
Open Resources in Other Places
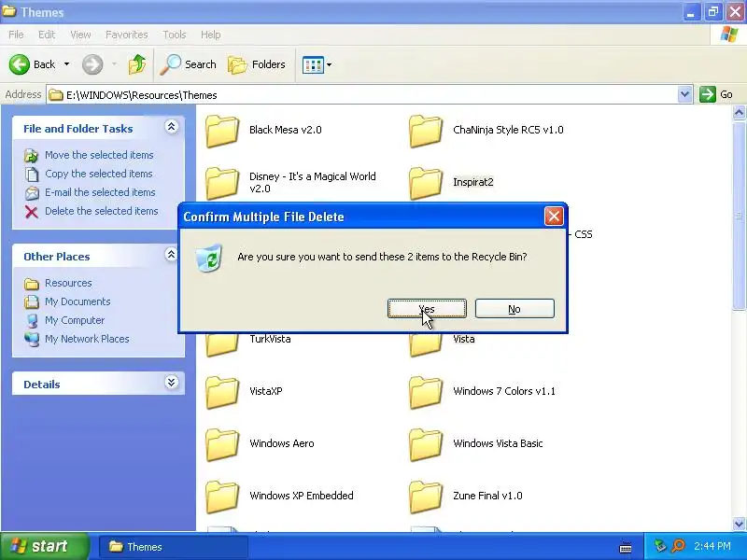click(x=68, y=283)
